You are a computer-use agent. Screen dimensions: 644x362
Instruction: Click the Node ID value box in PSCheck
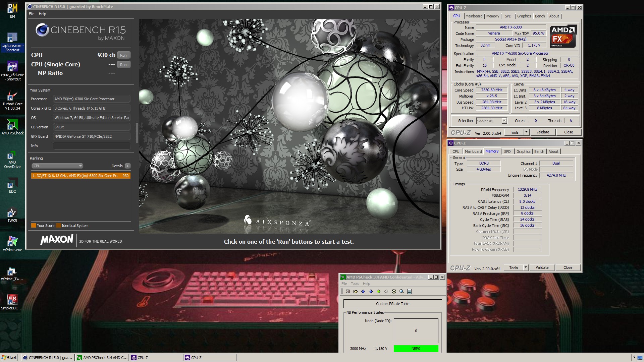tap(416, 331)
